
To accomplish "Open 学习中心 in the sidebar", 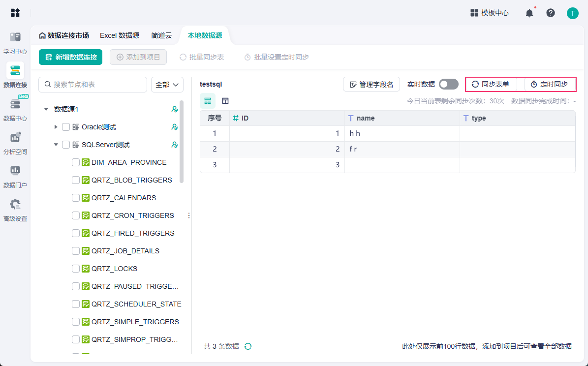I will (15, 43).
